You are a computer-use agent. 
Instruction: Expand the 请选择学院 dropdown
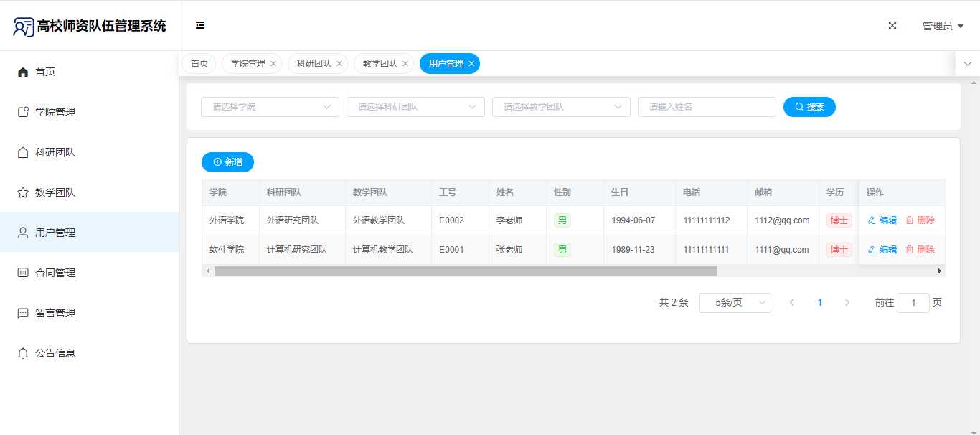point(270,107)
